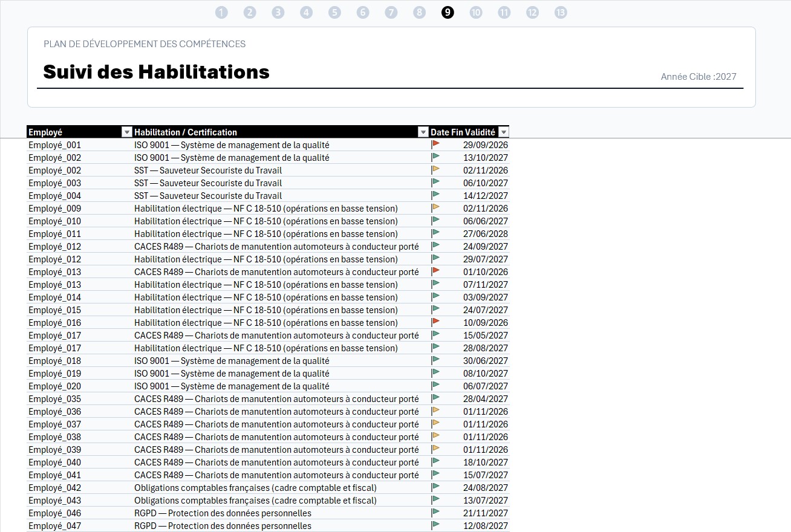Select the PLAN DE DÉVELOPPEMENT DES COMPÉTENCES subtitle
791x532 pixels.
tap(145, 44)
